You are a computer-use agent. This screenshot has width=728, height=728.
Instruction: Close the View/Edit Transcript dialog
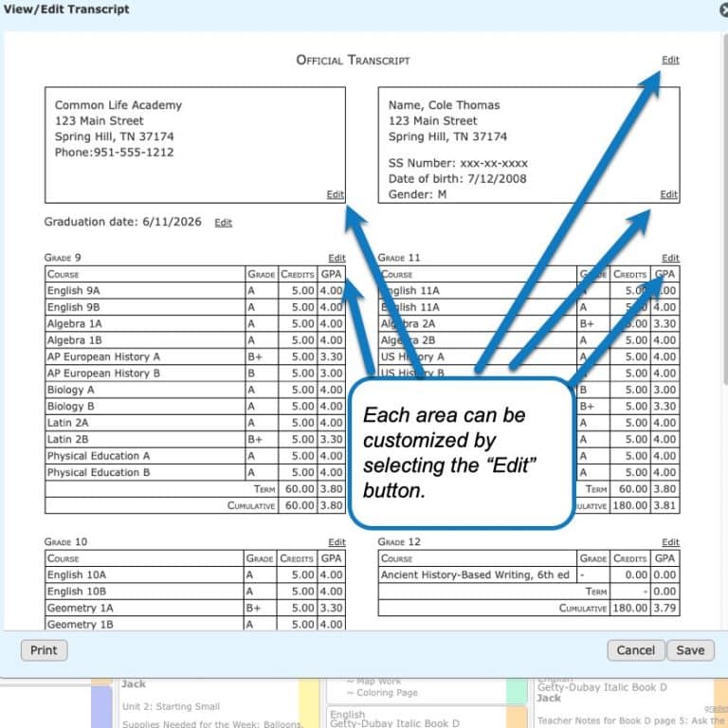tap(723, 9)
